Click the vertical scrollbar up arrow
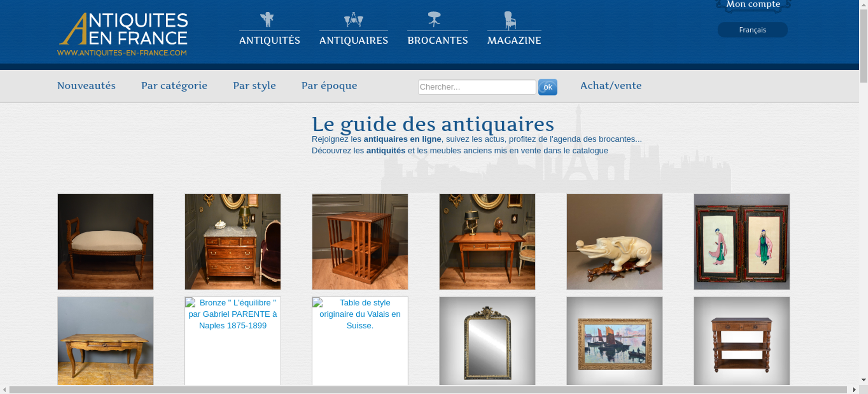Image resolution: width=868 pixels, height=394 pixels. coord(863,3)
